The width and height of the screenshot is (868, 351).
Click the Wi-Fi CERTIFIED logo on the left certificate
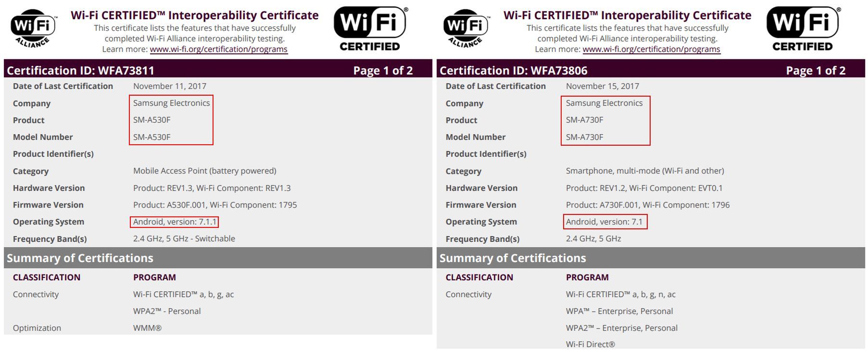[370, 29]
